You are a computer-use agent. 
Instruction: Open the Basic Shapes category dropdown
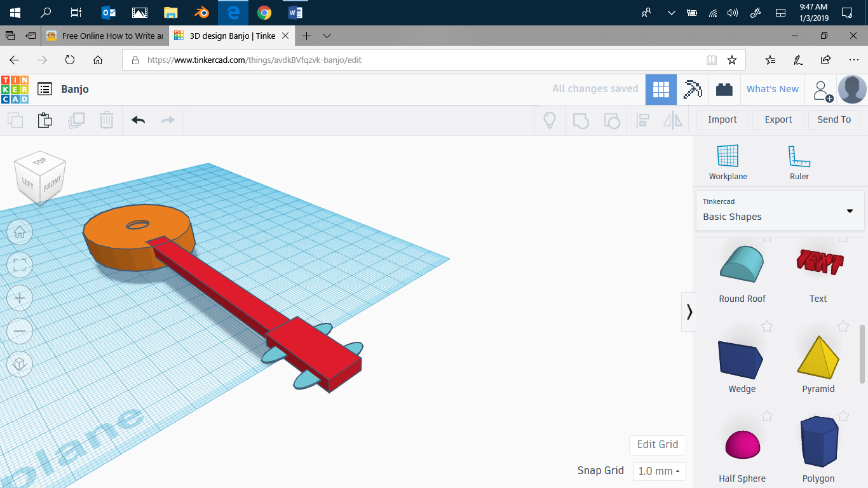pos(780,210)
